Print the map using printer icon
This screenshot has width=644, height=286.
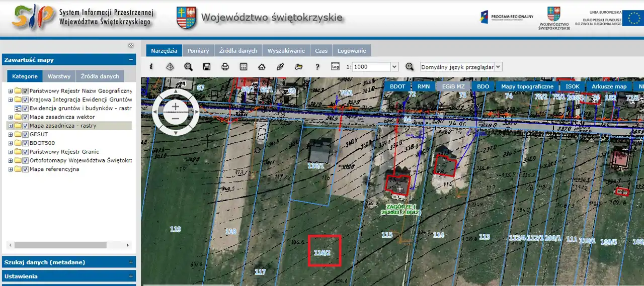[x=225, y=67]
